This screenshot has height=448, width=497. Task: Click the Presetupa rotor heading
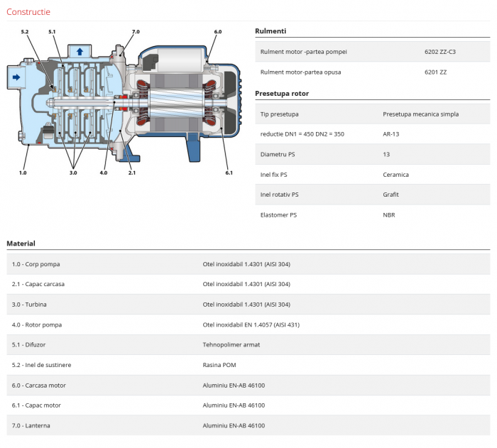(282, 93)
